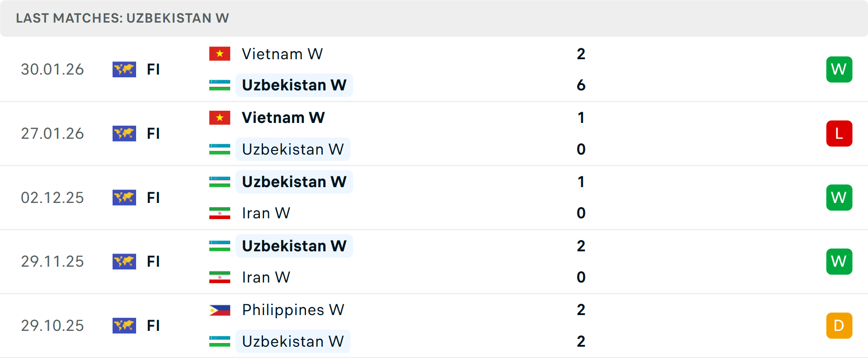Click the 29.11.25 match date
This screenshot has height=358, width=868.
tap(52, 261)
